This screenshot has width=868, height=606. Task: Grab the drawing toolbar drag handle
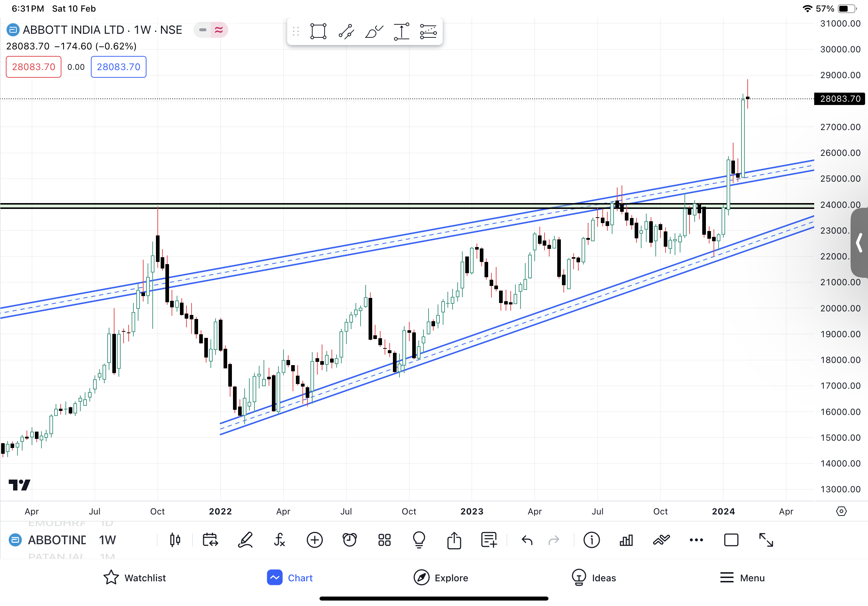296,31
